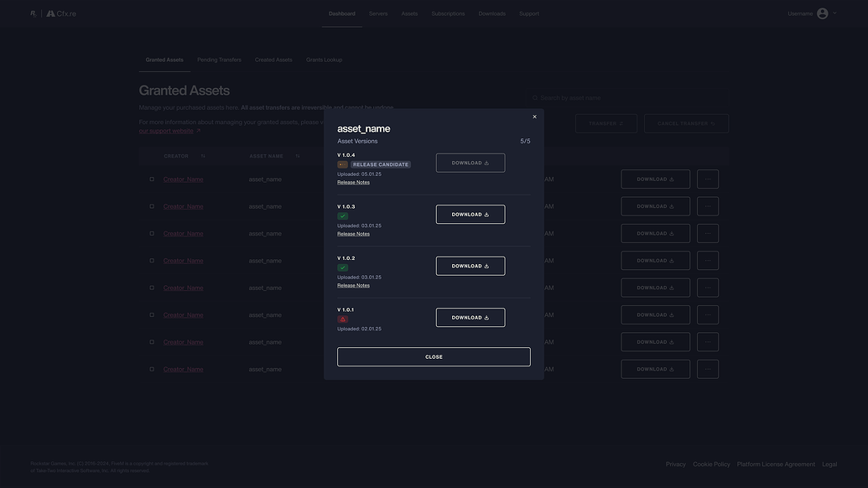Download version V 1.0.4 release candidate
Screen dimensions: 868x488
point(470,163)
